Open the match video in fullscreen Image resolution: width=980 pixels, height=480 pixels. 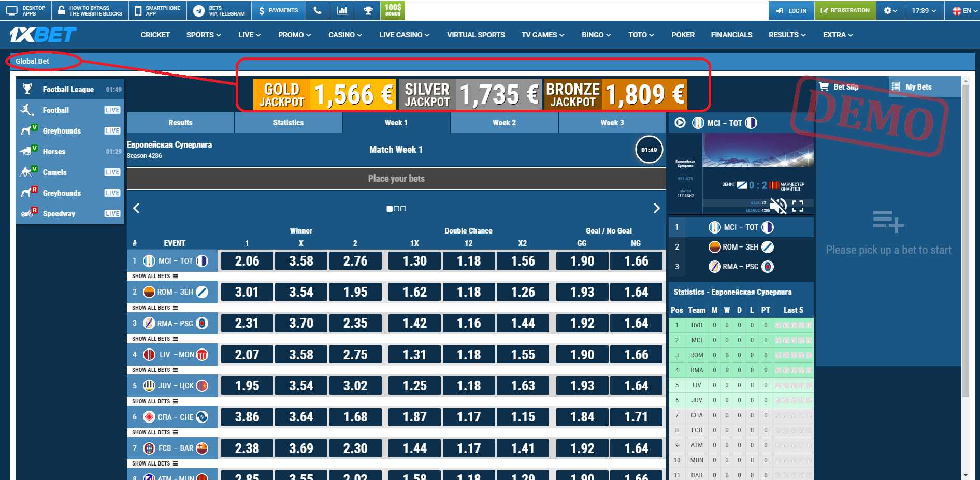coord(798,206)
